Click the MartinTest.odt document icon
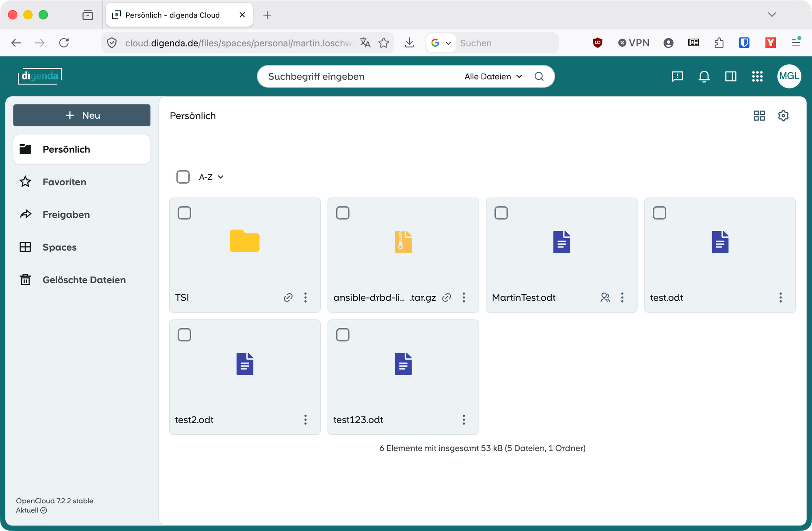Image resolution: width=812 pixels, height=531 pixels. 561,242
